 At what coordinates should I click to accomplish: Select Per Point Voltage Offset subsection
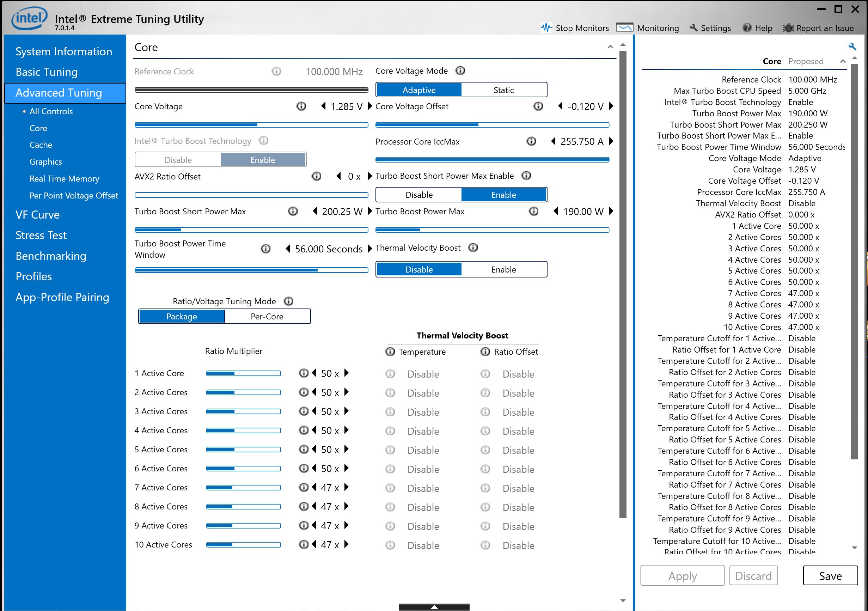(74, 195)
